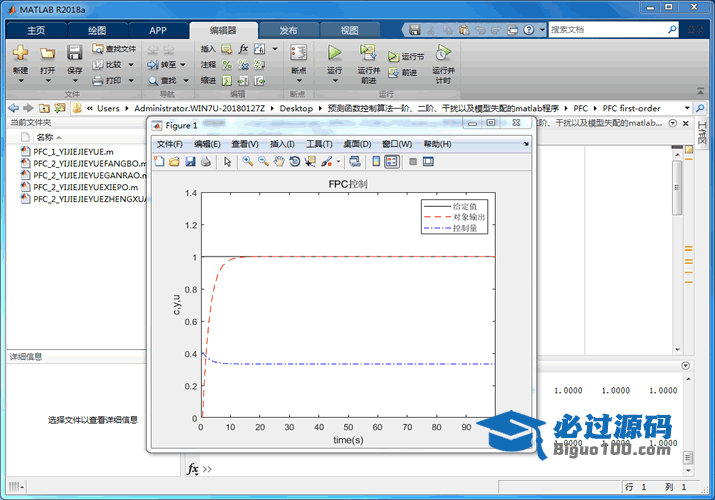Open the address bar path dropdown arrow
The height and width of the screenshot is (500, 715).
(x=687, y=108)
